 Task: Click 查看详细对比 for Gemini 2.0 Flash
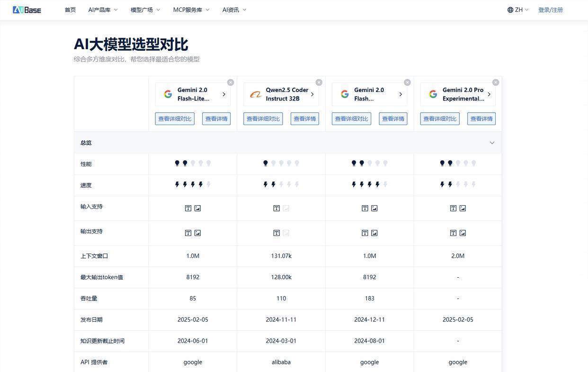click(x=351, y=119)
